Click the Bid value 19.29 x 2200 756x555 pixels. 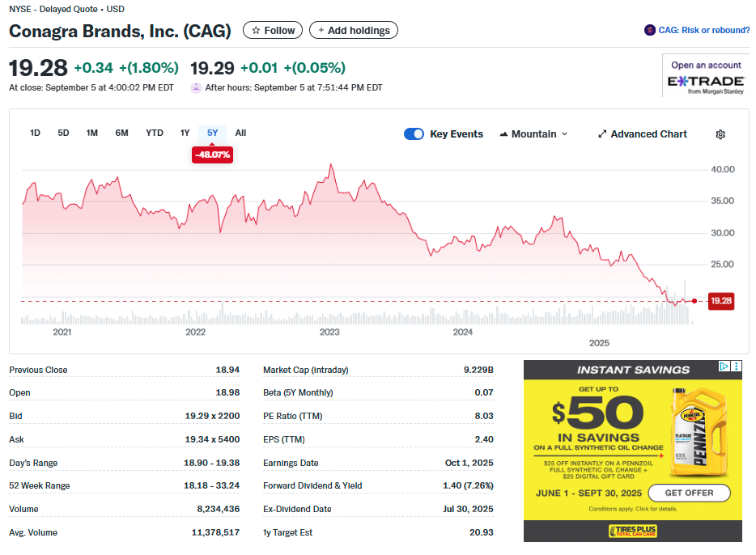point(212,416)
